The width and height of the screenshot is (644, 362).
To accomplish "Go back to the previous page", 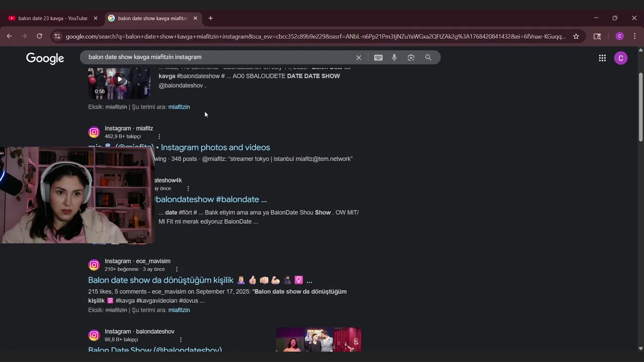I will [x=9, y=36].
